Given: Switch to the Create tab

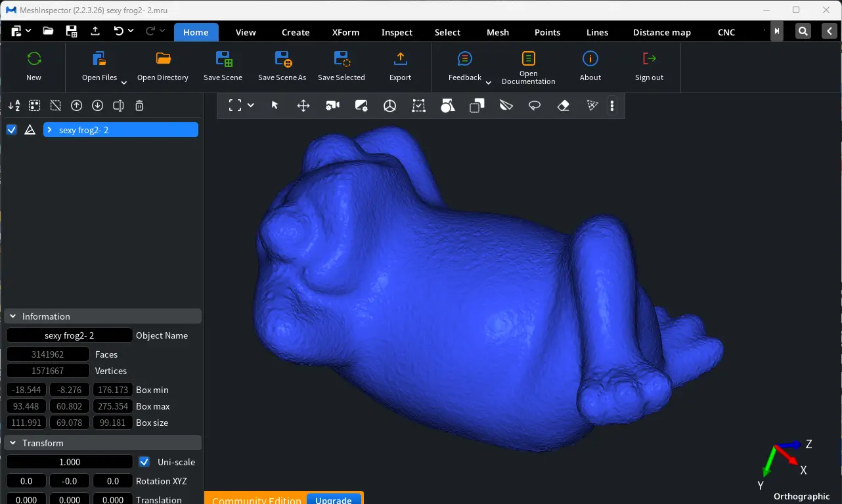Looking at the screenshot, I should [296, 32].
